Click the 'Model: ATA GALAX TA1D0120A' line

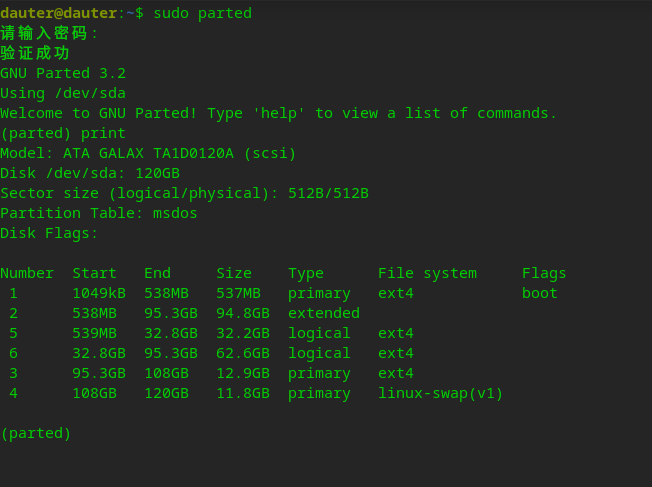148,153
